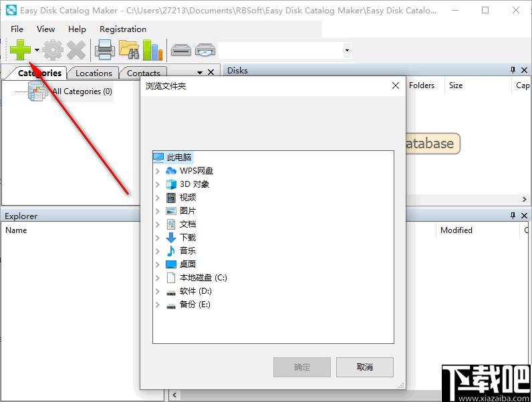Close the 浏览文件夹 dialog
This screenshot has width=532, height=402.
point(395,85)
